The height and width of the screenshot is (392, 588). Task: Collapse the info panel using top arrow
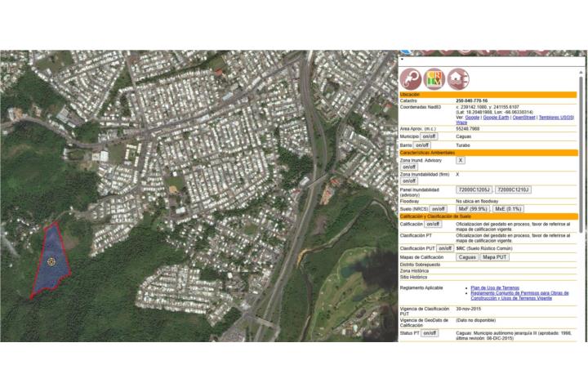[x=402, y=60]
